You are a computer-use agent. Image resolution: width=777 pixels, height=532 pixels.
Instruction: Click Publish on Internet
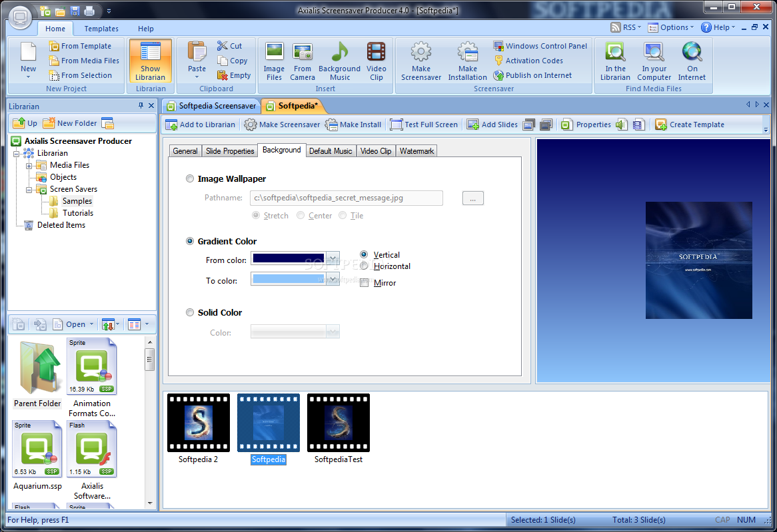pyautogui.click(x=532, y=75)
